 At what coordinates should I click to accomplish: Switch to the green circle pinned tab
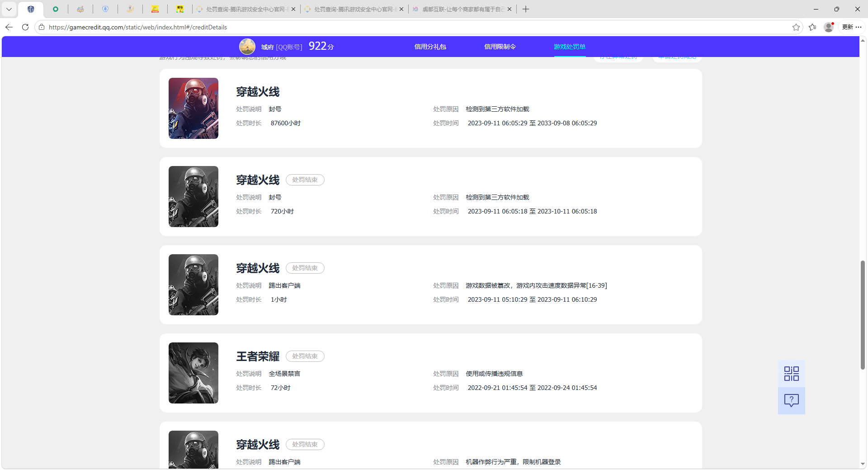56,9
